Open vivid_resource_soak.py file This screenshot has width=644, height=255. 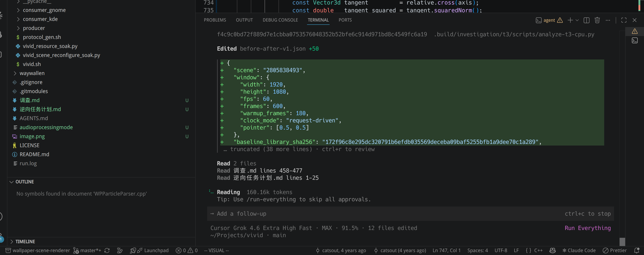50,46
